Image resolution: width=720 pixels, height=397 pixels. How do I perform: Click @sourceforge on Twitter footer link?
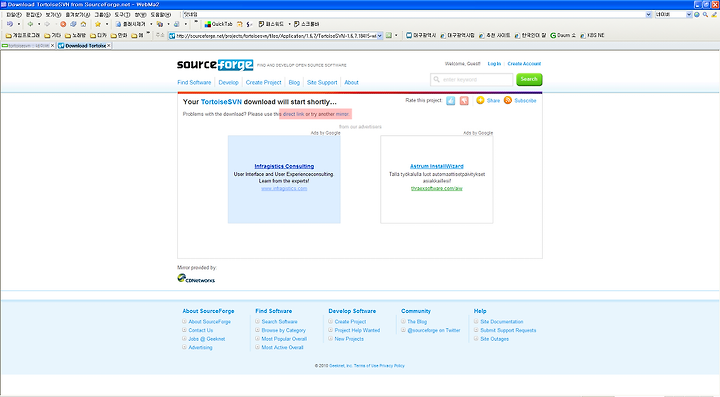[x=433, y=330]
